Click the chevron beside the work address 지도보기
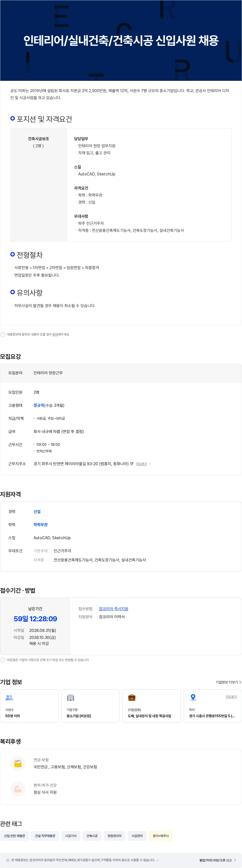This screenshot has width=242, height=868. click(150, 464)
